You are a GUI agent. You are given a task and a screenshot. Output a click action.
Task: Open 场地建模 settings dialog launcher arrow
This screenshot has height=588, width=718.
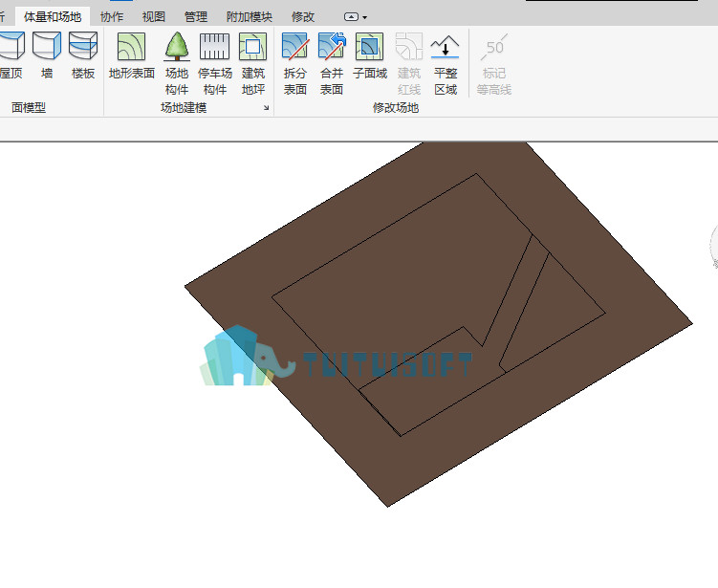pyautogui.click(x=266, y=108)
